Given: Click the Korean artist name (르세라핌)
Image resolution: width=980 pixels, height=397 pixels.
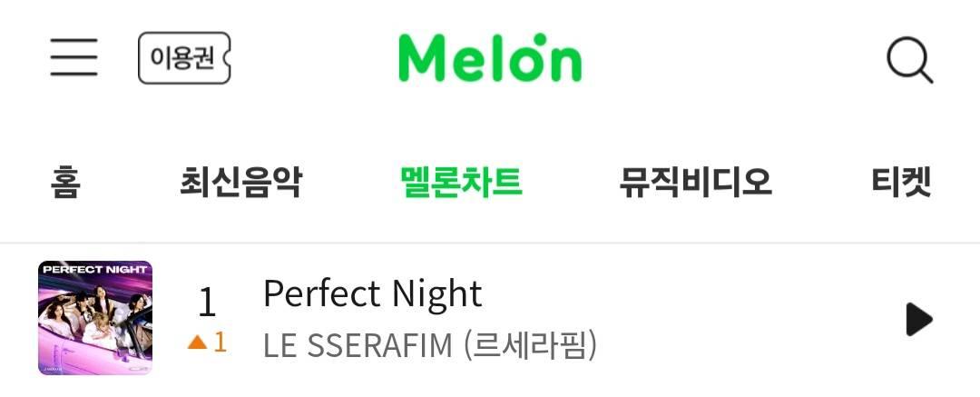Looking at the screenshot, I should [x=529, y=345].
